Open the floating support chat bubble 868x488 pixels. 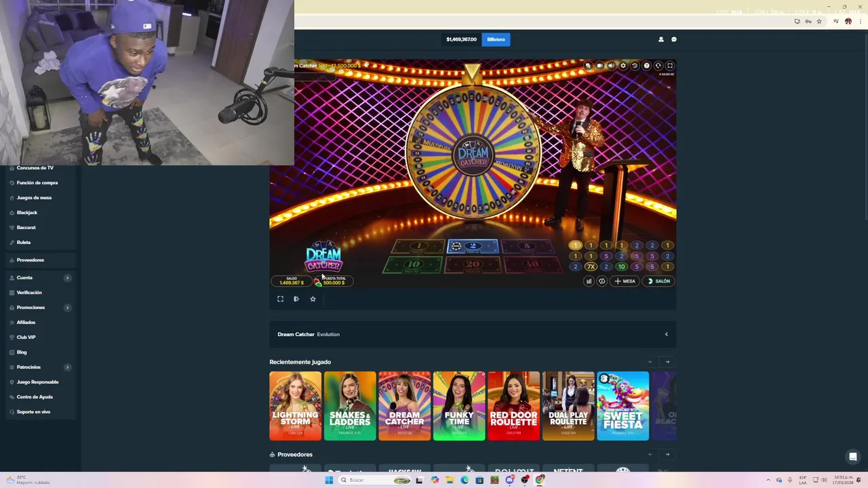click(853, 457)
